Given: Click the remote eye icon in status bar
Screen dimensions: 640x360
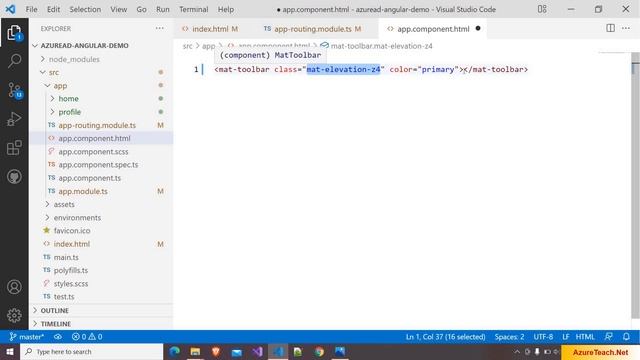Looking at the screenshot, I should pyautogui.click(x=58, y=337).
